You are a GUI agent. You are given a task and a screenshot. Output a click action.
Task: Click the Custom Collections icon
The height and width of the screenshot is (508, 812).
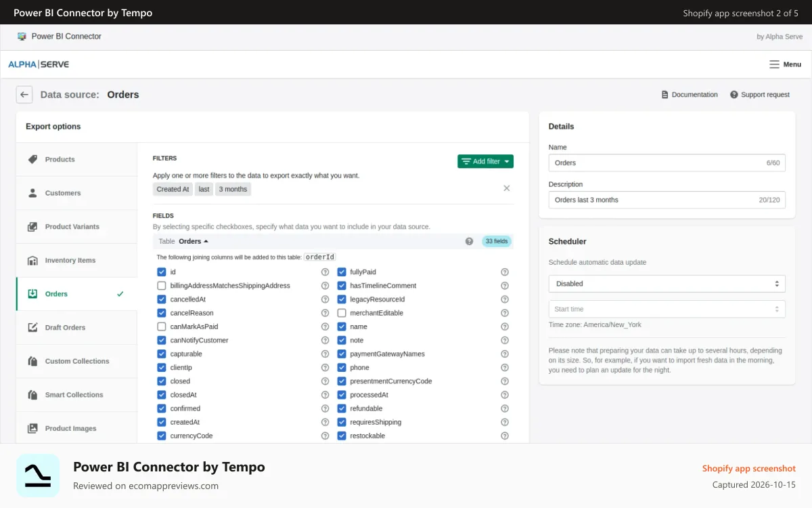(32, 362)
